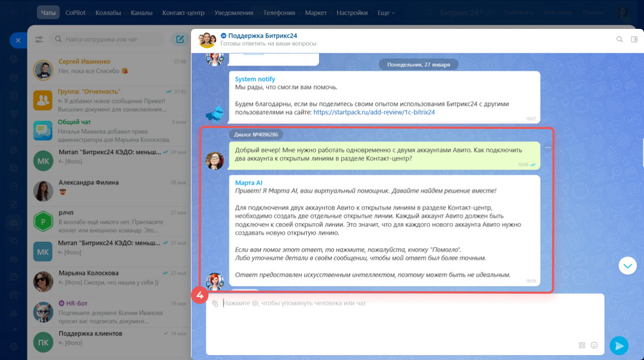Image resolution: width=644 pixels, height=360 pixels.
Task: Open the Настройки tab
Action: [352, 12]
